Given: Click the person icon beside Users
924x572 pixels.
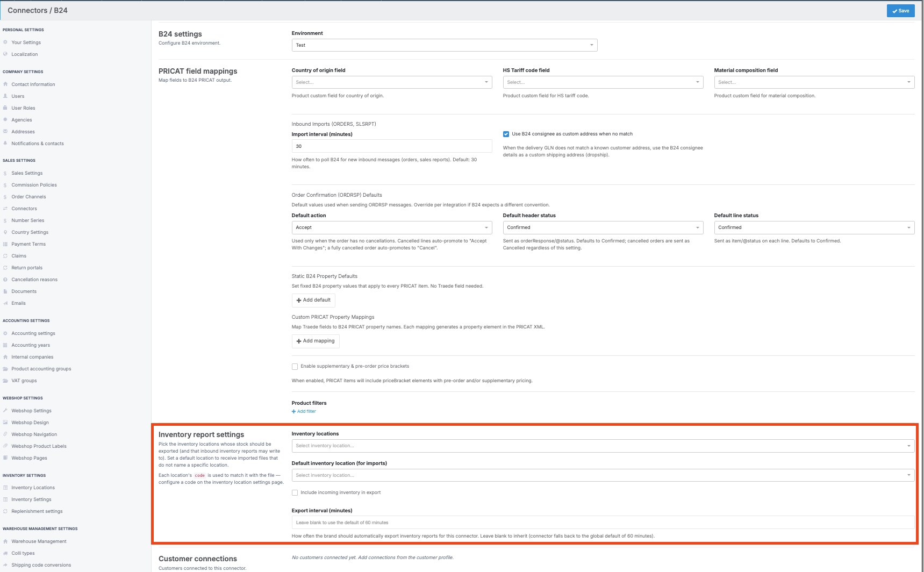Looking at the screenshot, I should [x=5, y=96].
